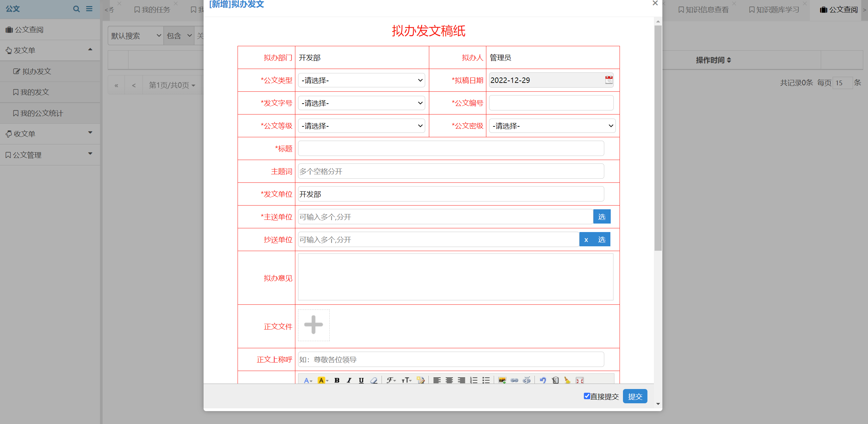Click the 主题词 input field
Screen dimensions: 868x424
[451, 171]
